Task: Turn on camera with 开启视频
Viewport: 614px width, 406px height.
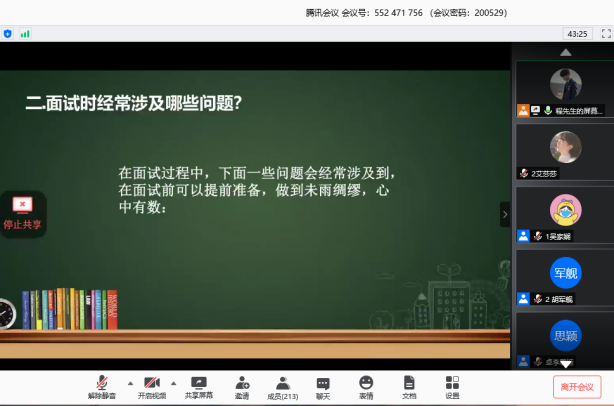Action: coord(152,383)
